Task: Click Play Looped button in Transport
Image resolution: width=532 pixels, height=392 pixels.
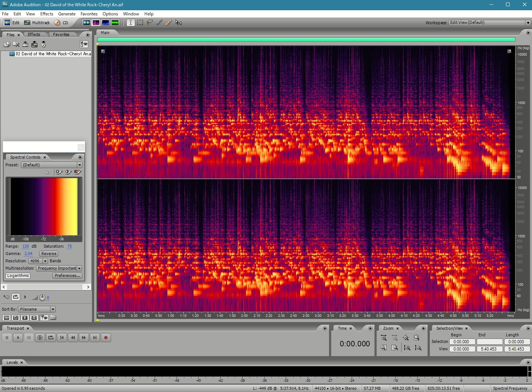Action: point(51,338)
